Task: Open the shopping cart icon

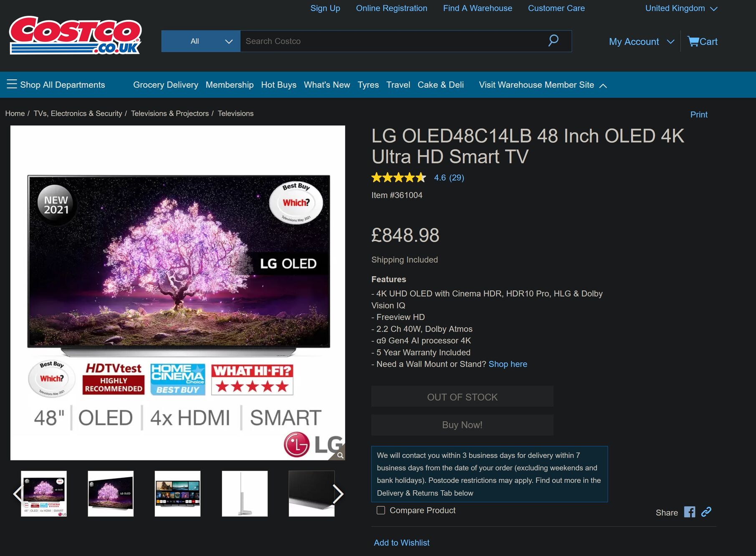Action: [x=693, y=41]
